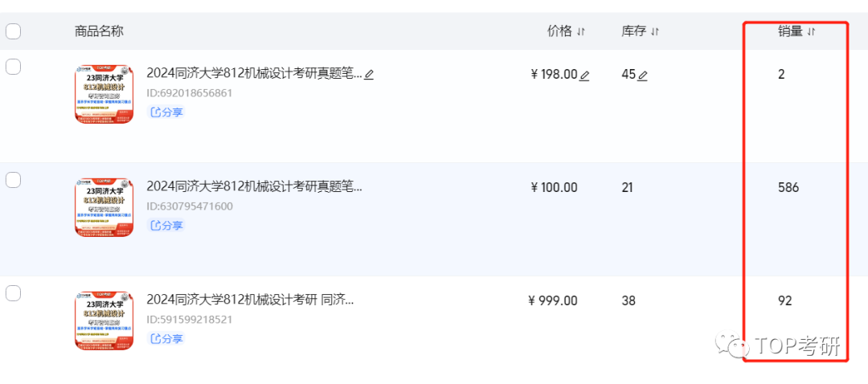The height and width of the screenshot is (384, 868).
Task: Sort by sales (销量) arrows
Action: pyautogui.click(x=811, y=32)
